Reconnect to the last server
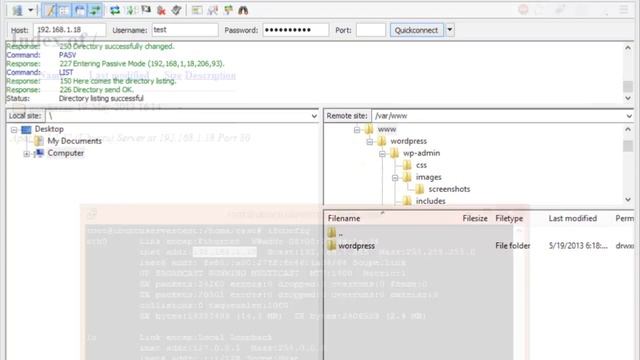 (176, 10)
